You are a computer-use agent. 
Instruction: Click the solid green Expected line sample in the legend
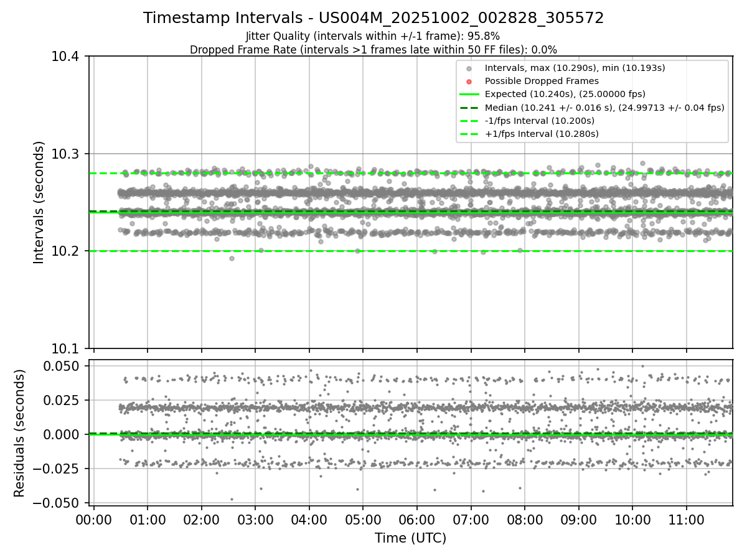469,95
